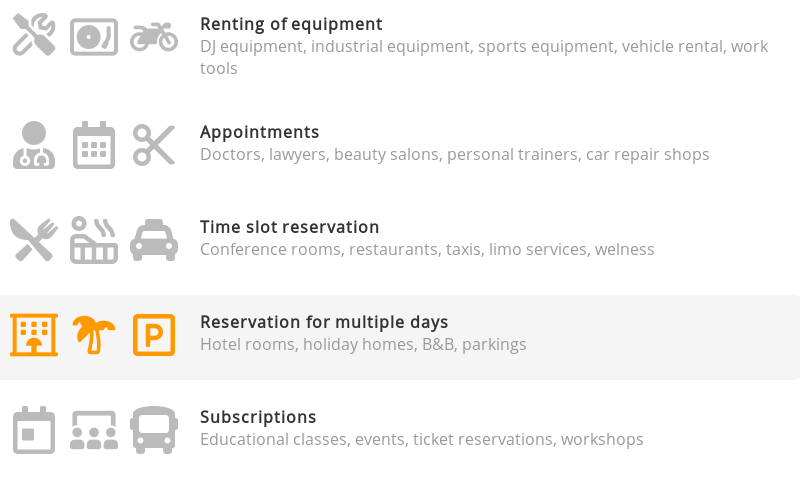Viewport: 800px width, 480px height.
Task: Click the steaming wellness sauna icon
Action: pyautogui.click(x=94, y=240)
